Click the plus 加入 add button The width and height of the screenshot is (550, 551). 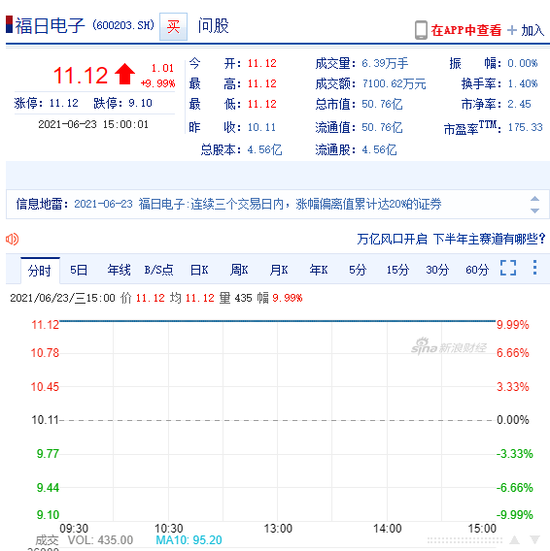point(526,30)
